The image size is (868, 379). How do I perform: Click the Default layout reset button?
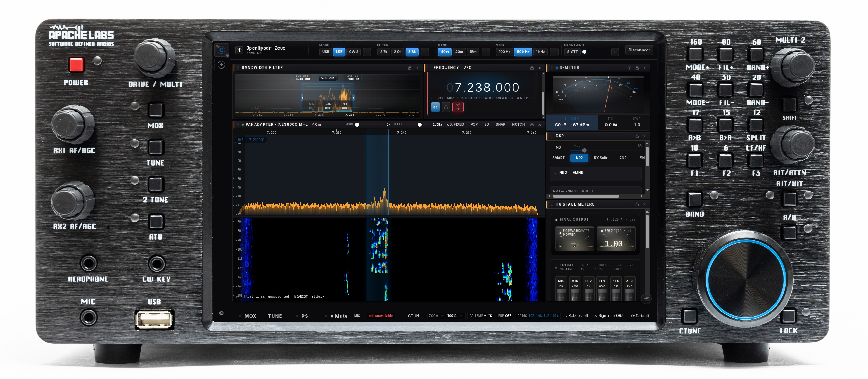pyautogui.click(x=640, y=316)
